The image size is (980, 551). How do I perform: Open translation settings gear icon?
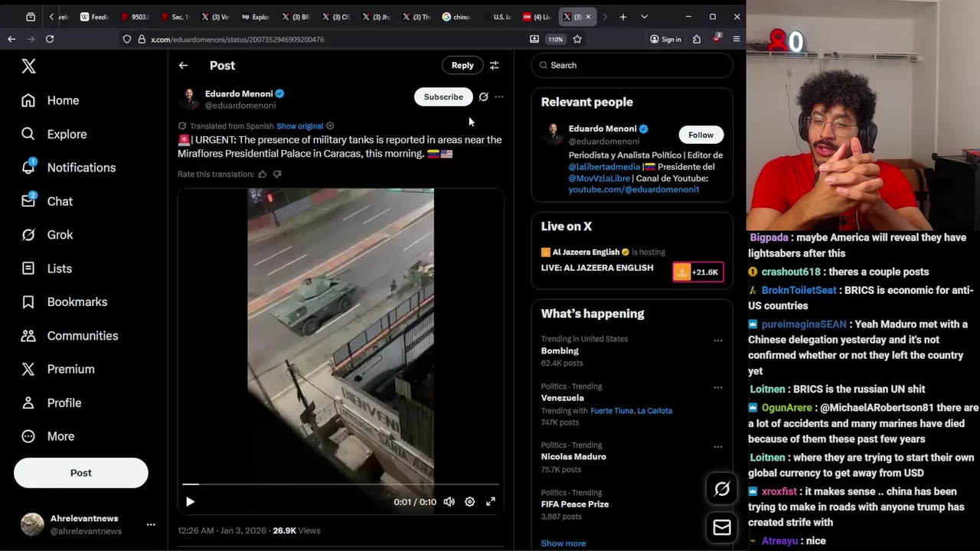pyautogui.click(x=330, y=126)
